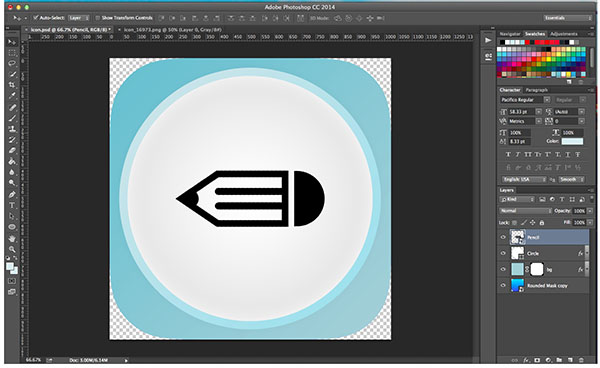Switch to the Adjustments tab
This screenshot has height=368, width=600.
(x=564, y=34)
